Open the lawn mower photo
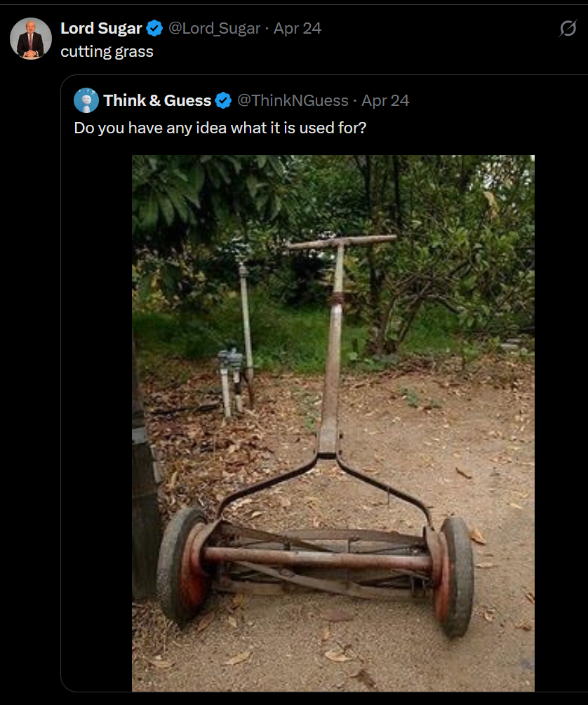588x705 pixels. (x=333, y=423)
